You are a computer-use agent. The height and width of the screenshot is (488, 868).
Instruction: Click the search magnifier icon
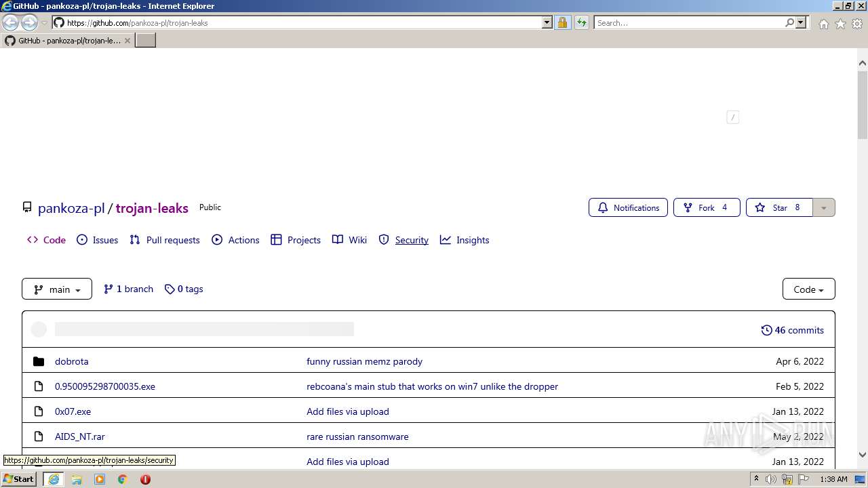[789, 22]
